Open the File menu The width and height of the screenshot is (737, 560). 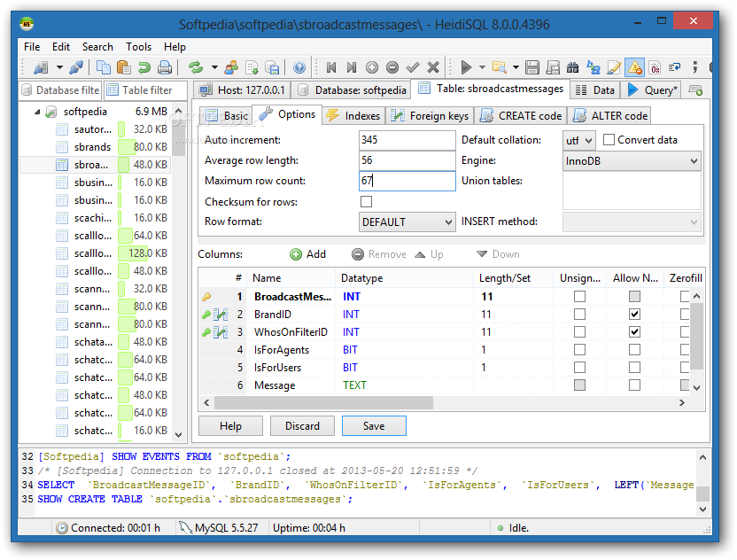point(32,47)
